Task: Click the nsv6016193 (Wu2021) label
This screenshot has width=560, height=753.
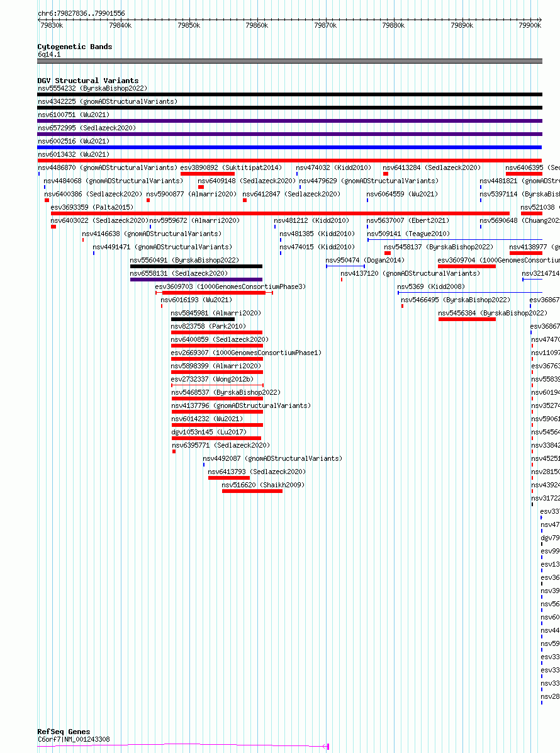Action: (196, 300)
